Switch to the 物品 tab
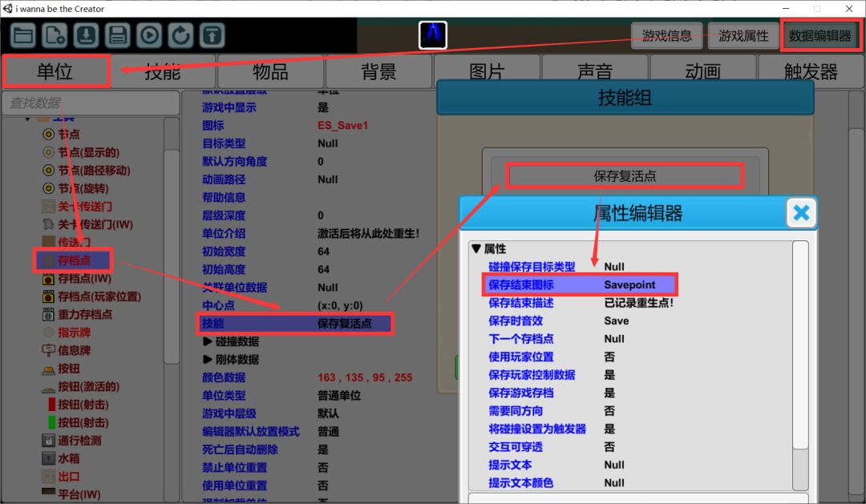Screen dimensions: 866x504 (x=270, y=71)
